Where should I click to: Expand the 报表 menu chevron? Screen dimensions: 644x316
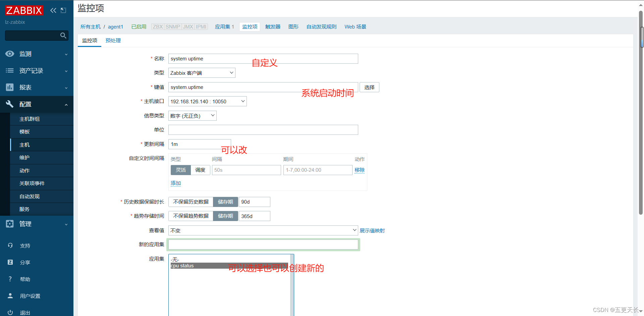(x=66, y=88)
